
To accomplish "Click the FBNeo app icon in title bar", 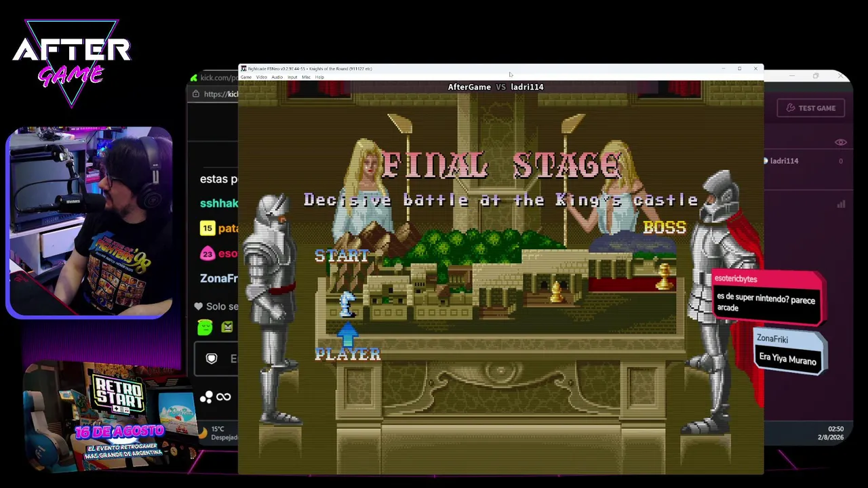I will point(243,68).
